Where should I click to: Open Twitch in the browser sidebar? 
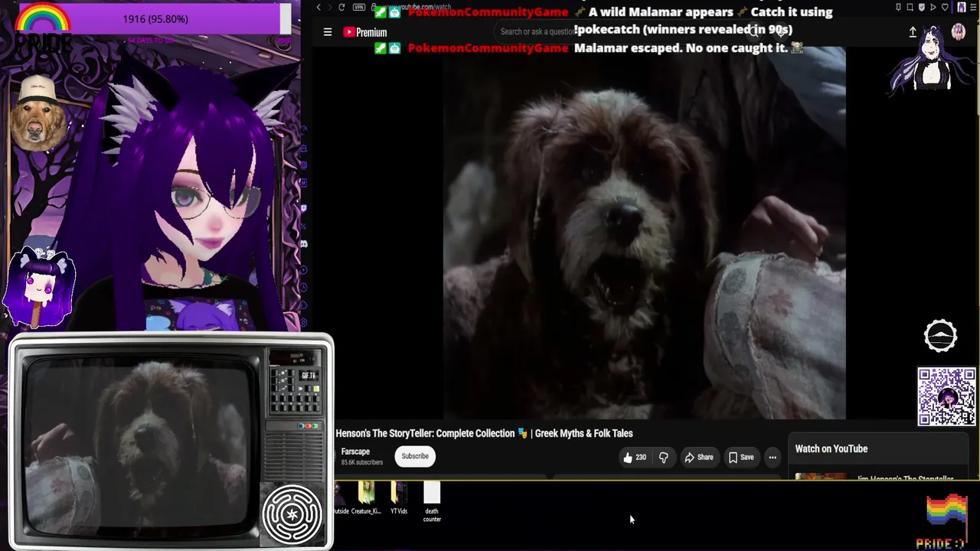click(304, 207)
